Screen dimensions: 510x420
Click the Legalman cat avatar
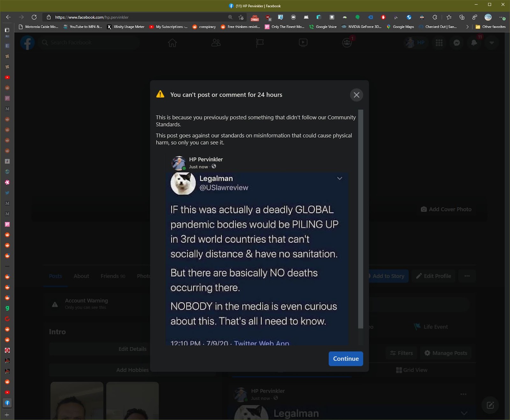183,183
